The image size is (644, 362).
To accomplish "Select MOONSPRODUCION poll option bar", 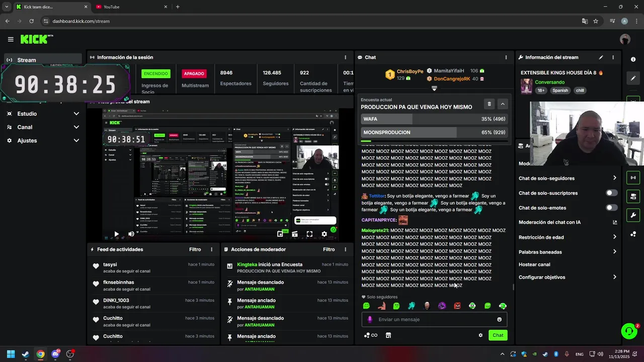I will click(x=434, y=132).
